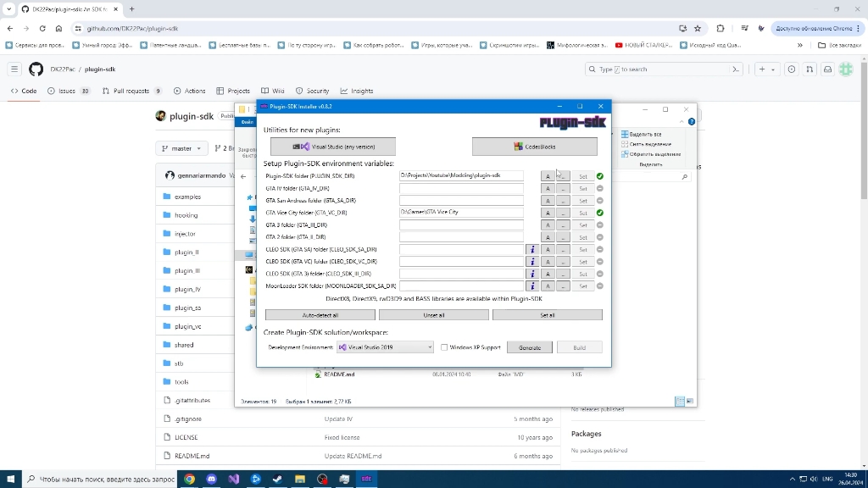Open GitHub hamburger navigation menu
The height and width of the screenshot is (488, 868).
[x=14, y=69]
